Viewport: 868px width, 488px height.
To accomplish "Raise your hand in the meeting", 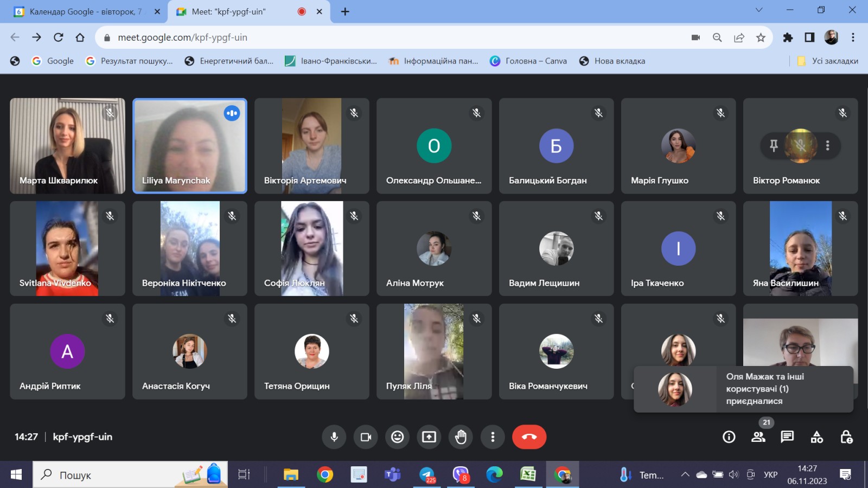I will [x=461, y=437].
